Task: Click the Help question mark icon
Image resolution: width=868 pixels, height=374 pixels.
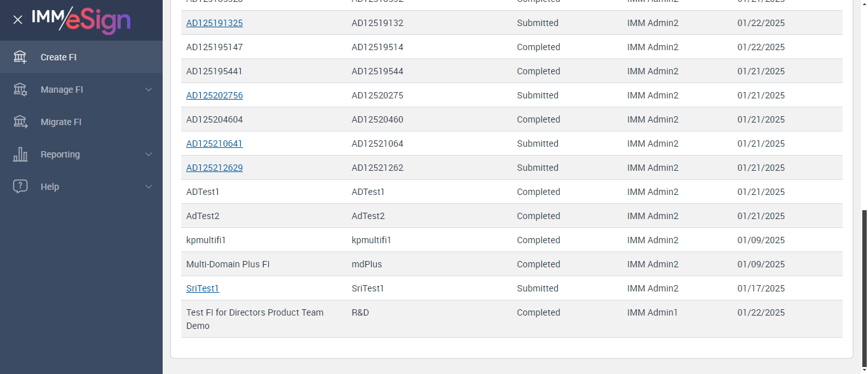Action: (20, 187)
